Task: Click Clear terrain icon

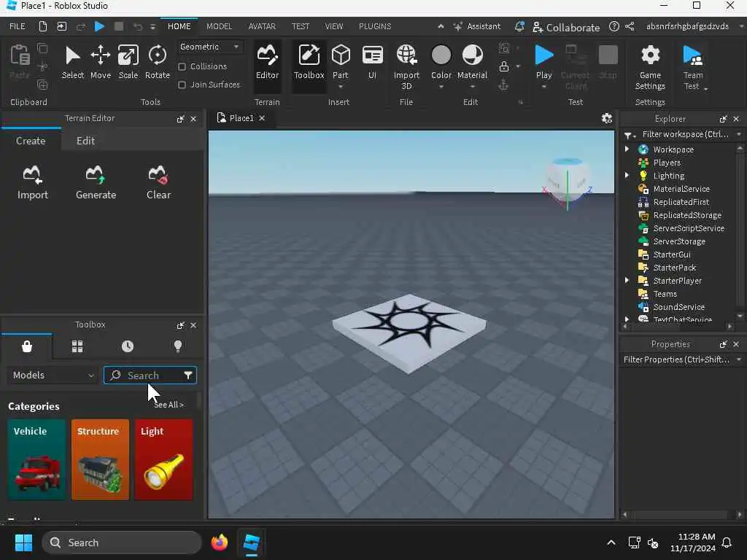Action: click(158, 182)
